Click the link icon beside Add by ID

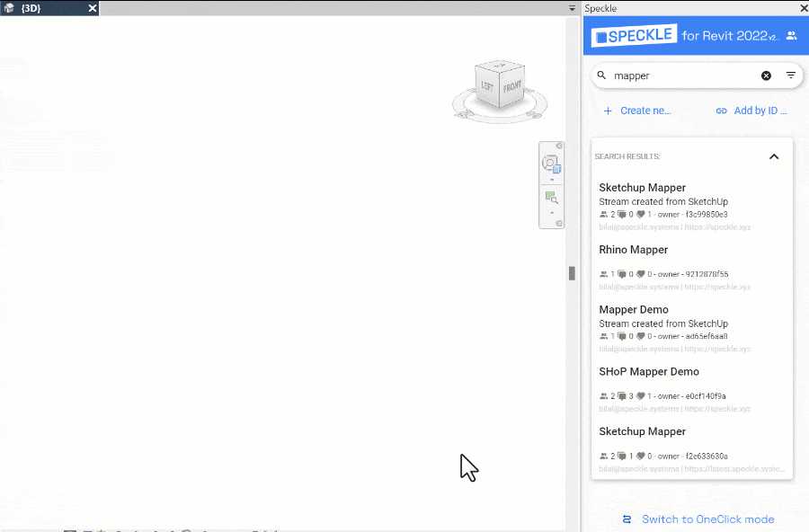tap(721, 111)
